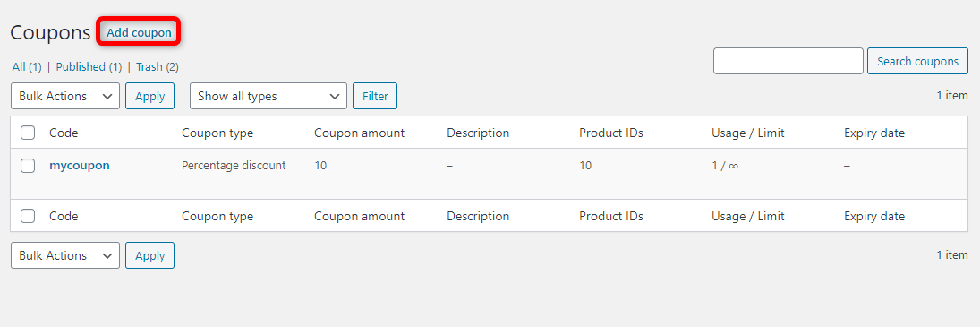
Task: Click the Coupon amount header at the top
Action: pos(360,133)
